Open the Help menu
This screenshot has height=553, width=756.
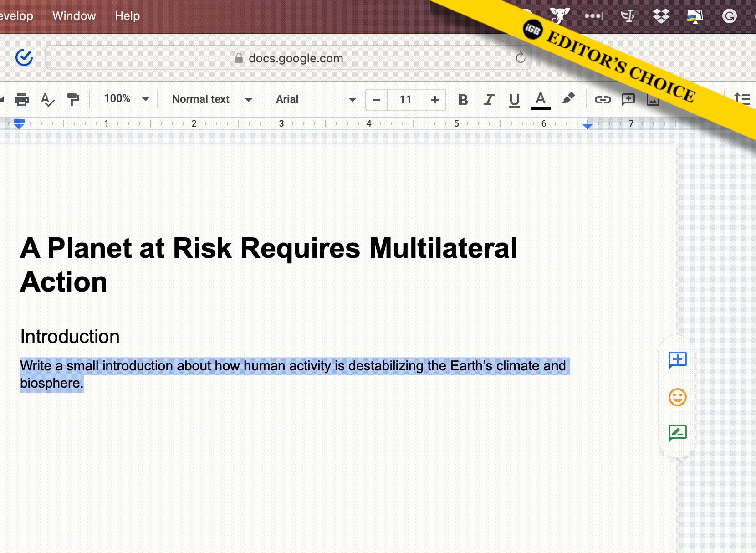[x=127, y=16]
